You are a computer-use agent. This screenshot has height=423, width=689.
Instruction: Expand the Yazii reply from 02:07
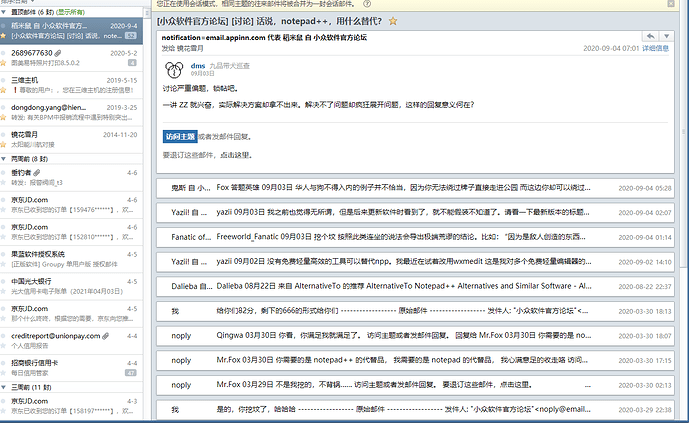pos(415,213)
